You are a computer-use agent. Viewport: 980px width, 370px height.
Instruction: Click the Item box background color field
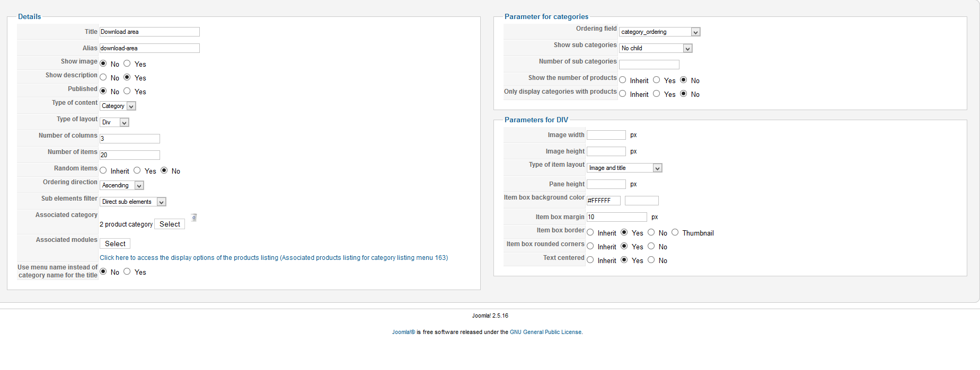tap(604, 201)
